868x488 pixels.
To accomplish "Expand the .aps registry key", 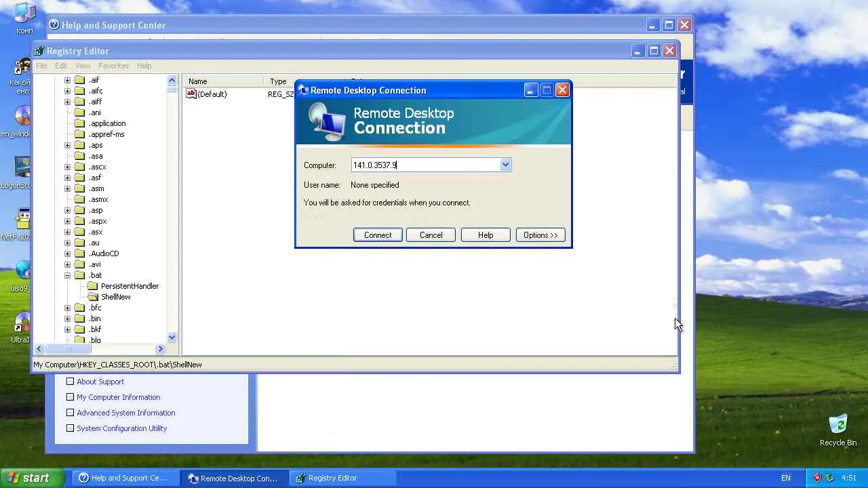I will [67, 145].
